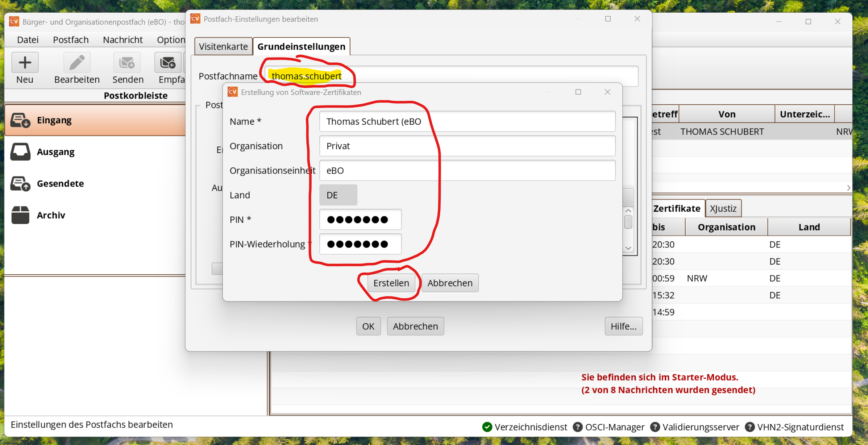868x445 pixels.
Task: Open the XJustiz tab
Action: (723, 209)
